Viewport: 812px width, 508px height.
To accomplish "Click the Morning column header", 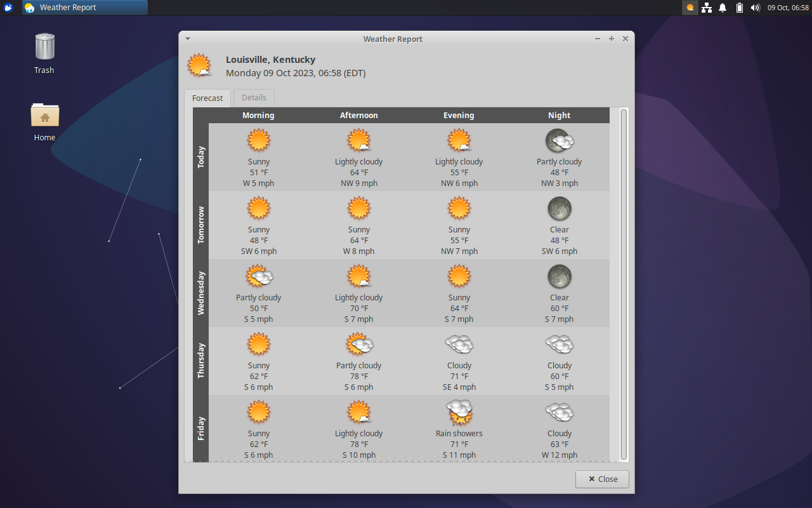I will tap(258, 116).
